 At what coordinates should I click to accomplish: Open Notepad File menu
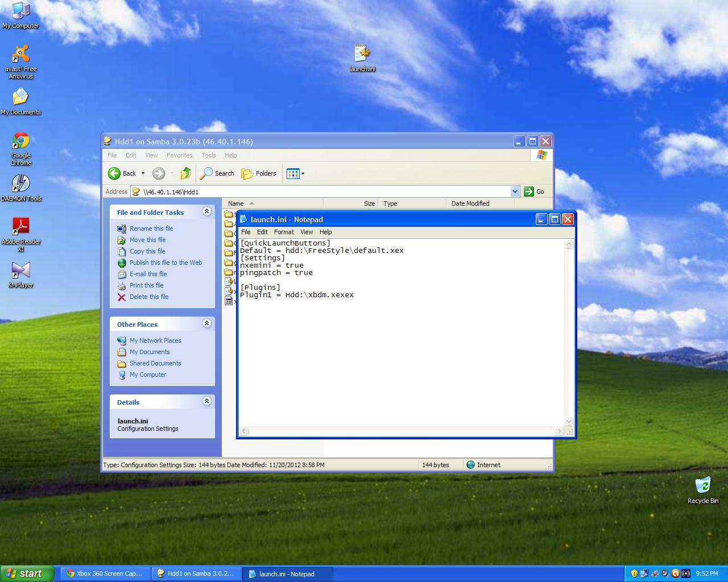tap(246, 232)
